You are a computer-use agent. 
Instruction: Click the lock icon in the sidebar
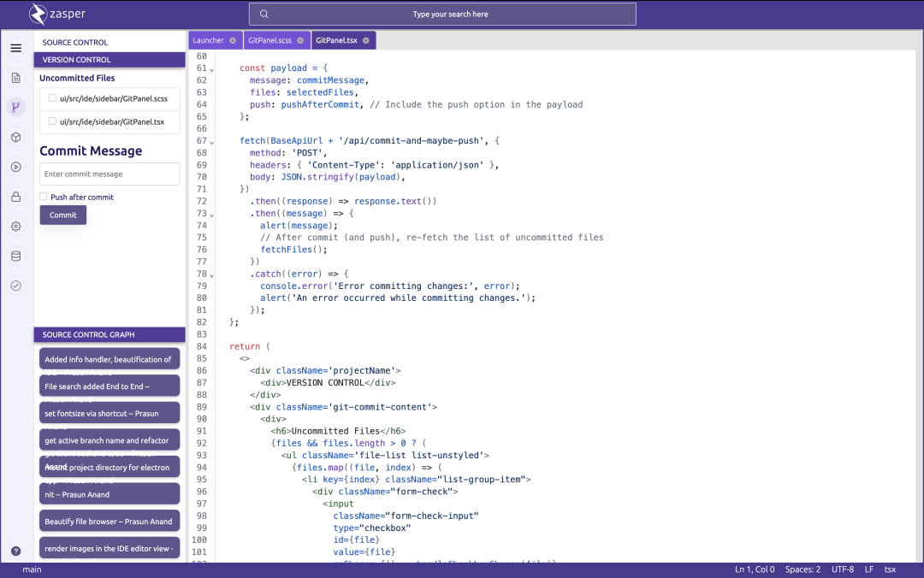coord(15,197)
